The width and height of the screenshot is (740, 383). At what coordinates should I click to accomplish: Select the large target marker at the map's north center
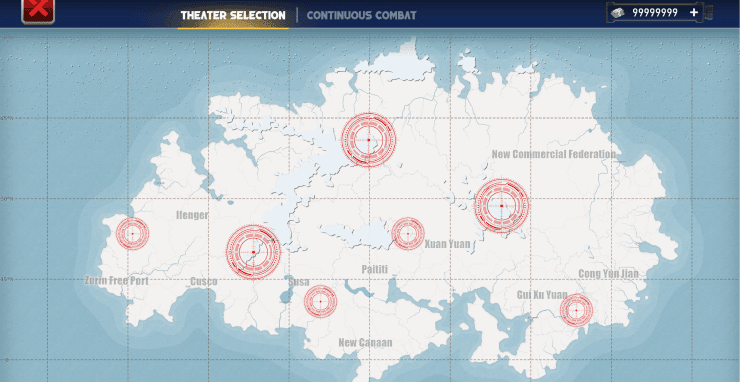368,140
